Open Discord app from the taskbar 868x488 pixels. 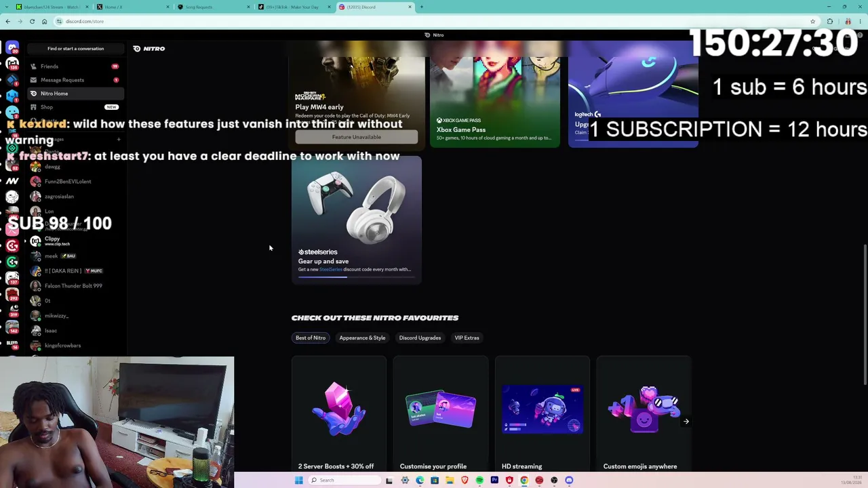coord(569,481)
